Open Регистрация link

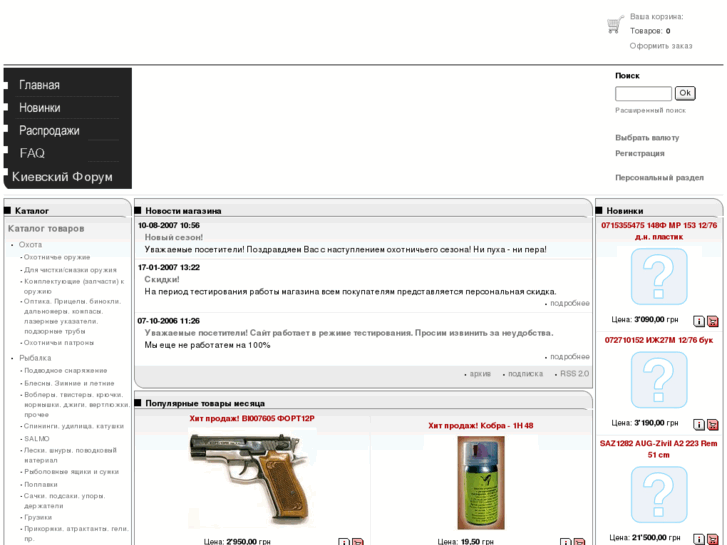[639, 154]
